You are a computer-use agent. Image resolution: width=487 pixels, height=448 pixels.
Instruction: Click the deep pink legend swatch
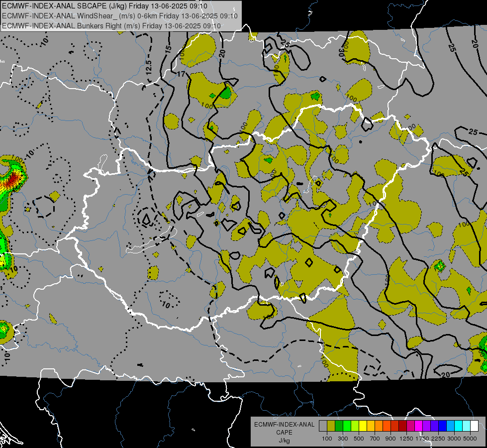coord(410,426)
